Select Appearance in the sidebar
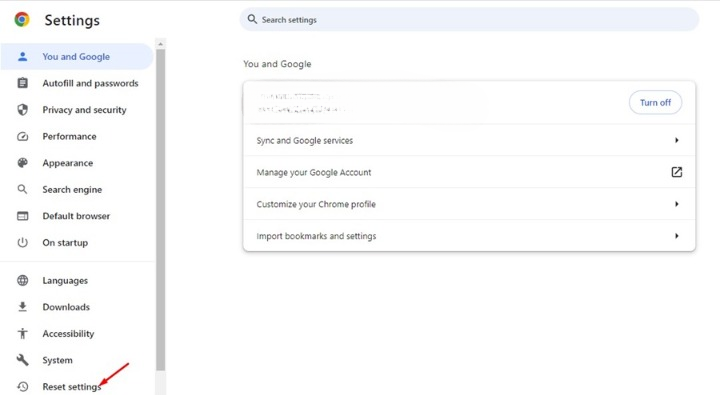The width and height of the screenshot is (720, 395). 77,163
